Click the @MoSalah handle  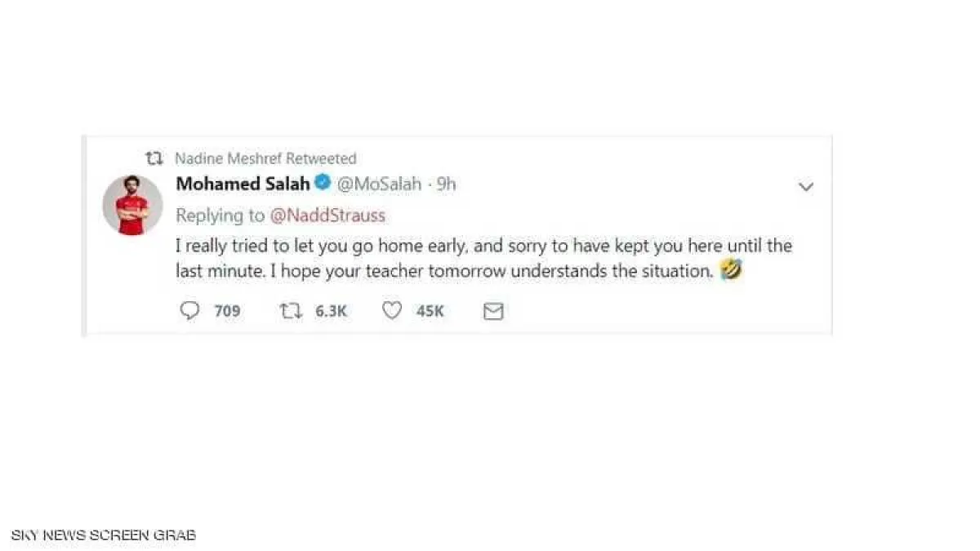(x=379, y=184)
